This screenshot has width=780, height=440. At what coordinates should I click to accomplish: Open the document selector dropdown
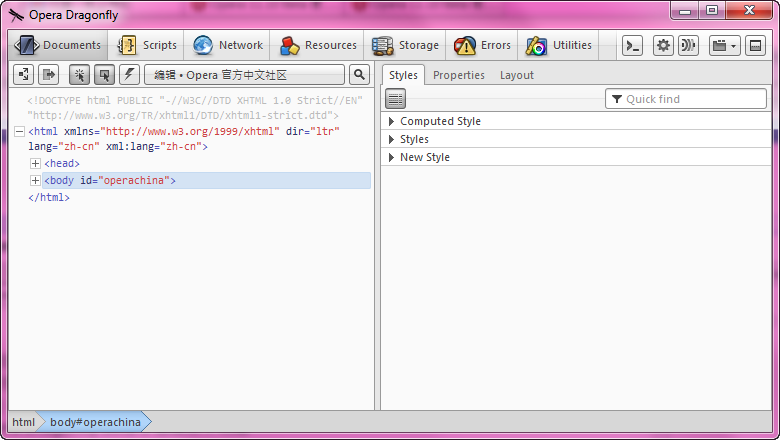pos(244,75)
